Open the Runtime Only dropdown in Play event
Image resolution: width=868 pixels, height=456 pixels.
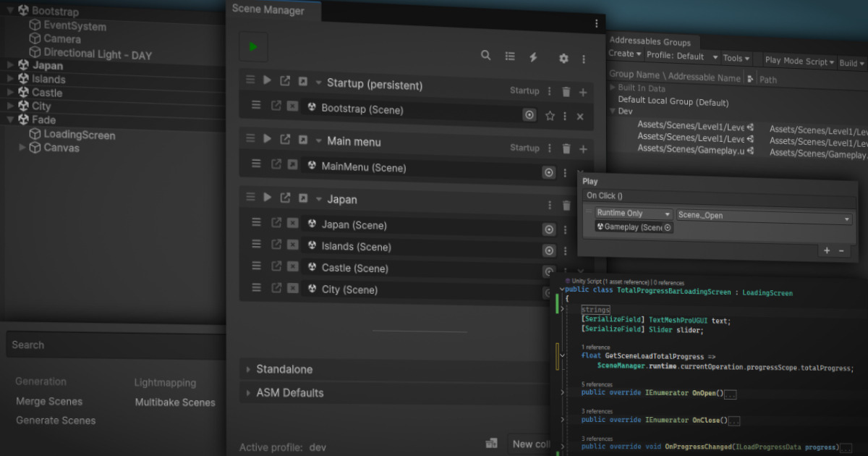(633, 213)
